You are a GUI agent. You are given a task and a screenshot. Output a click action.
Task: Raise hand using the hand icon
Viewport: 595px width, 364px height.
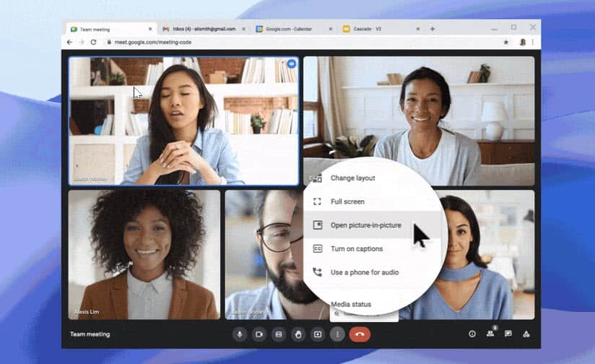click(298, 334)
